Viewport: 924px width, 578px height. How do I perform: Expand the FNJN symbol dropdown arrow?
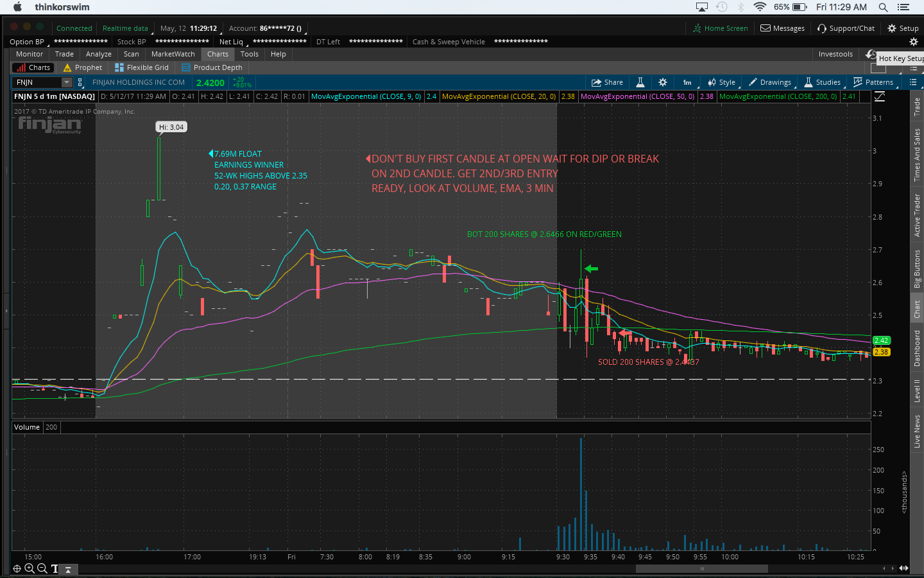click(x=67, y=82)
